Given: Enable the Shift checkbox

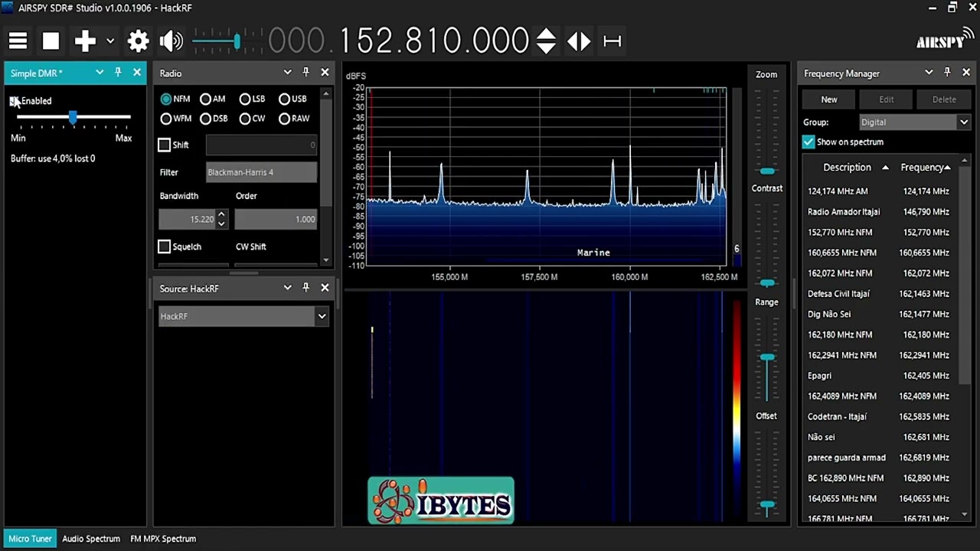Looking at the screenshot, I should [164, 145].
